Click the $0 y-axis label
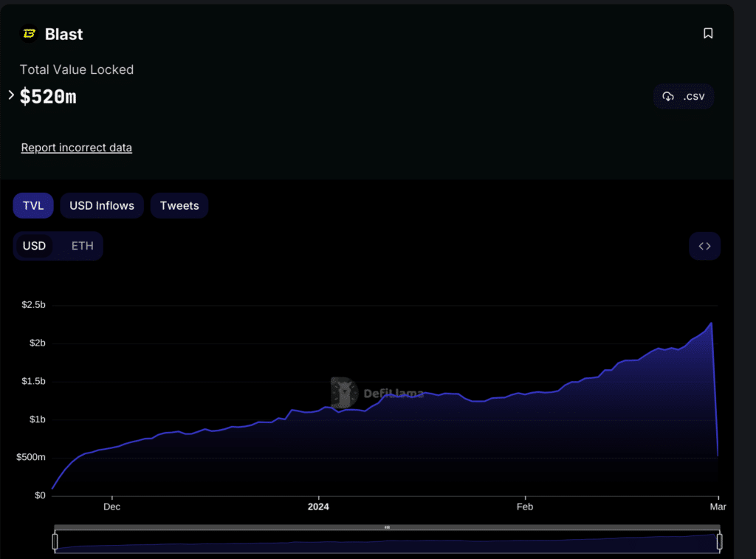 click(x=40, y=495)
